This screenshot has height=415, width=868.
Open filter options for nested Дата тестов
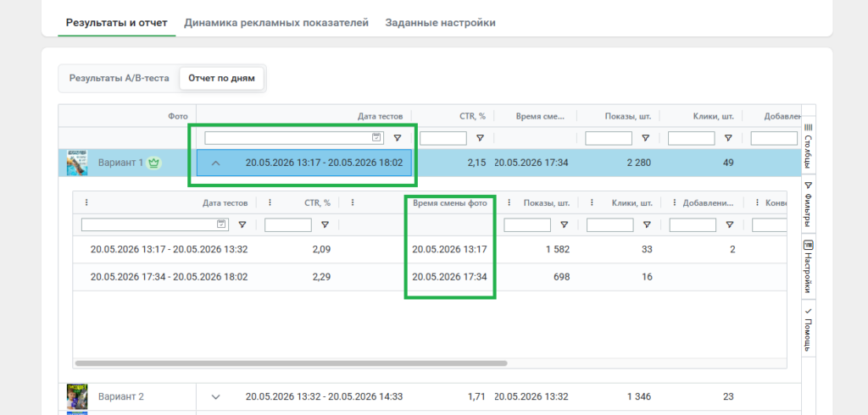pyautogui.click(x=242, y=224)
